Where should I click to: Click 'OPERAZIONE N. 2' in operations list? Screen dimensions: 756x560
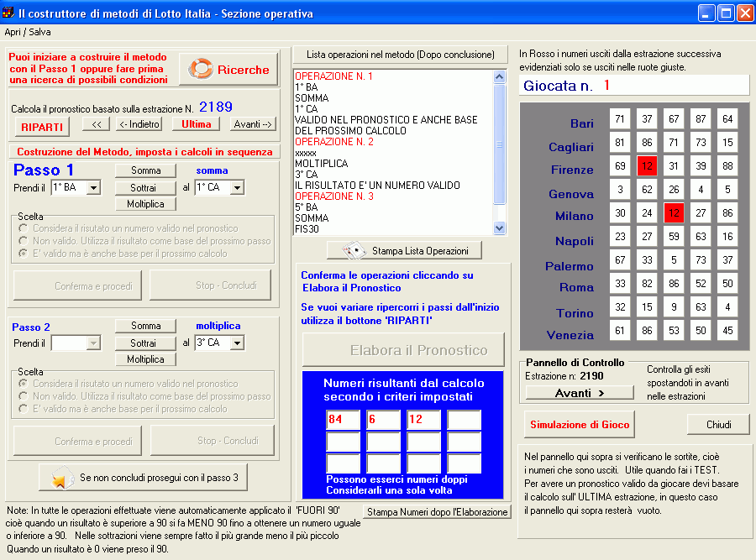[334, 142]
